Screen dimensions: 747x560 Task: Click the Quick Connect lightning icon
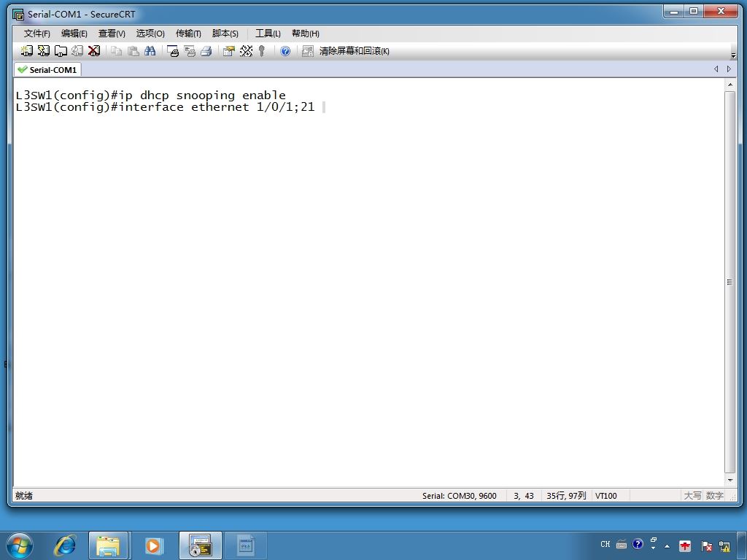click(x=43, y=51)
